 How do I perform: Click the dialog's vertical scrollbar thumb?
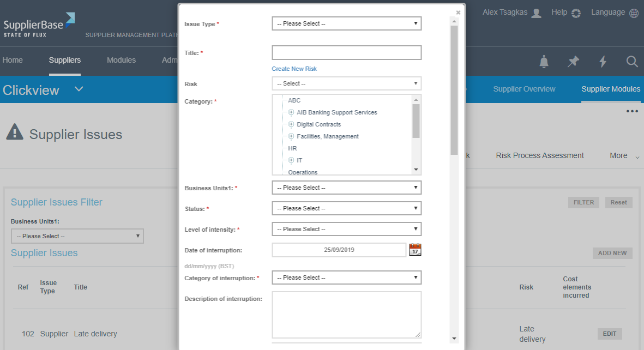pos(454,90)
